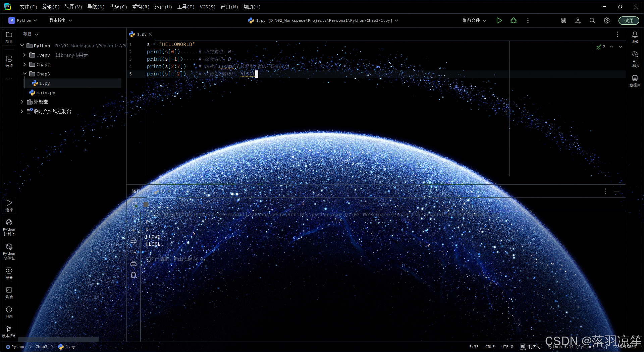Open the Problems tool window
This screenshot has width=644, height=352.
(x=9, y=312)
